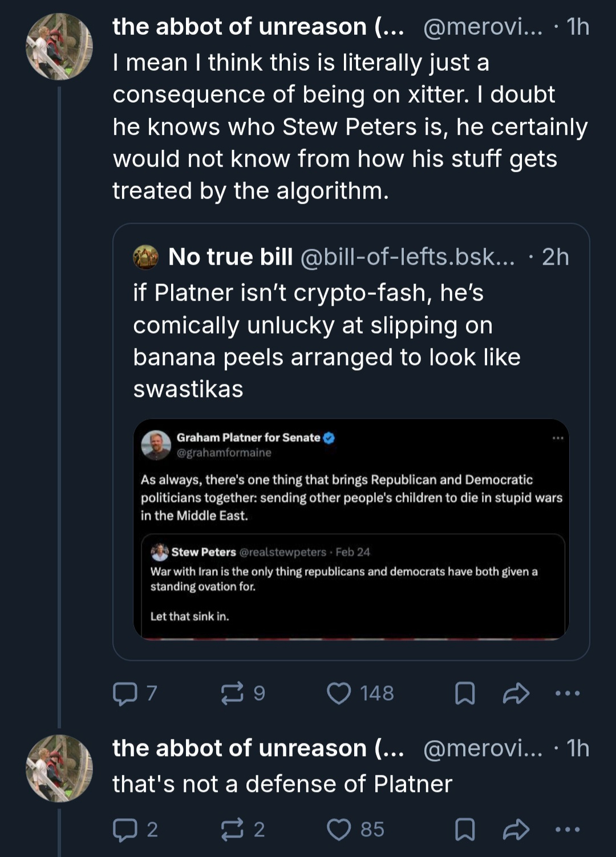Bookmark the 'not a defense of Platner' post
The height and width of the screenshot is (857, 616).
coord(465,830)
